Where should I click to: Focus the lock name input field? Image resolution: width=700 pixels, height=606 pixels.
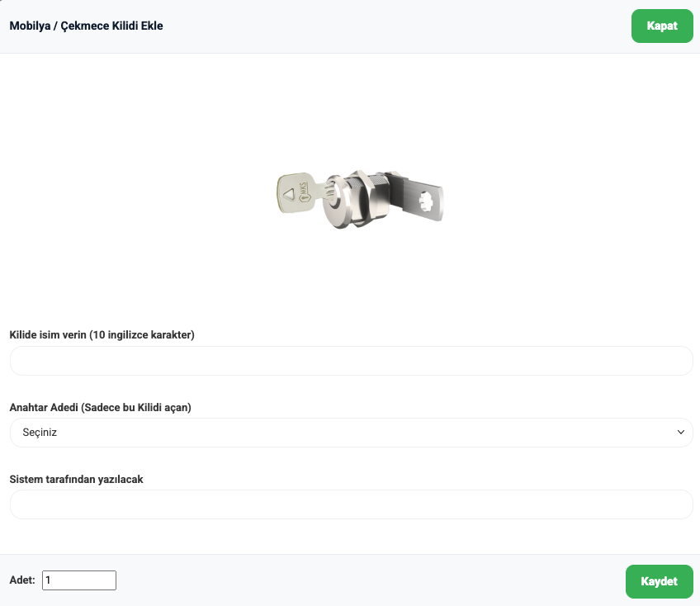351,361
